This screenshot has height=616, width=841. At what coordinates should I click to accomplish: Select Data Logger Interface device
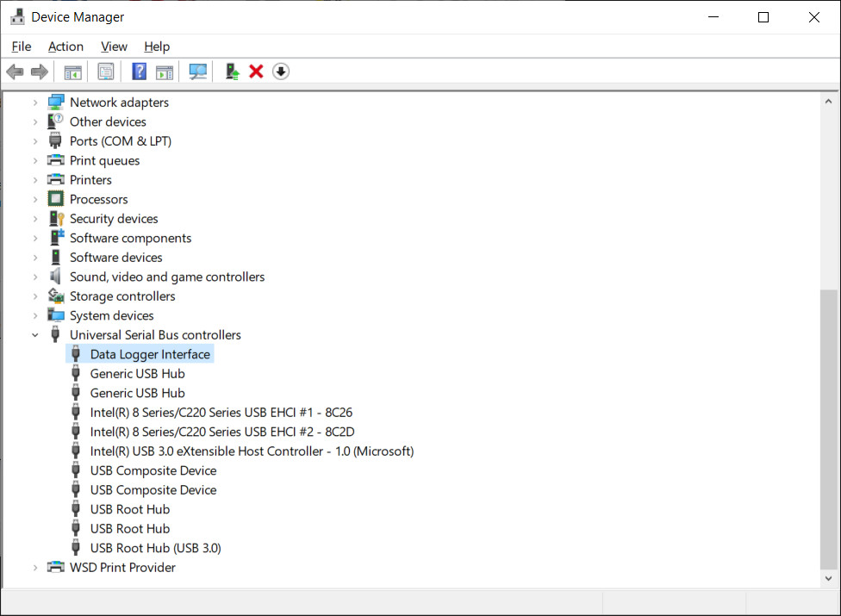pos(150,354)
